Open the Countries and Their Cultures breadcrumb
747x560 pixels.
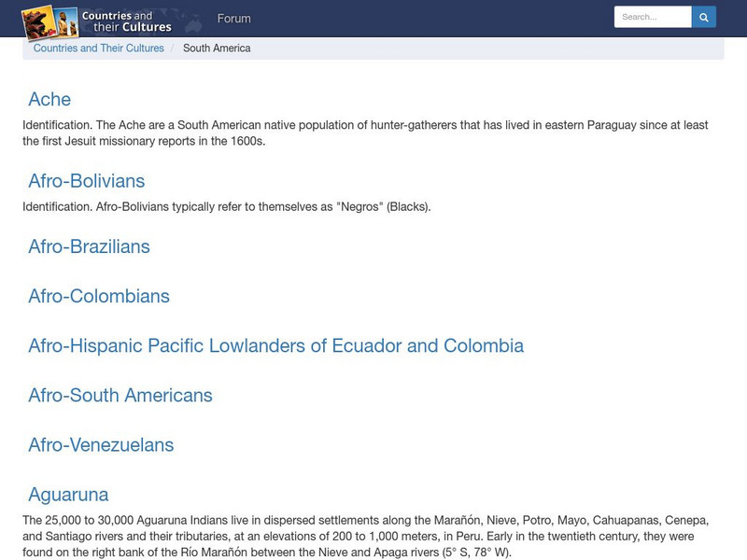[x=99, y=49]
